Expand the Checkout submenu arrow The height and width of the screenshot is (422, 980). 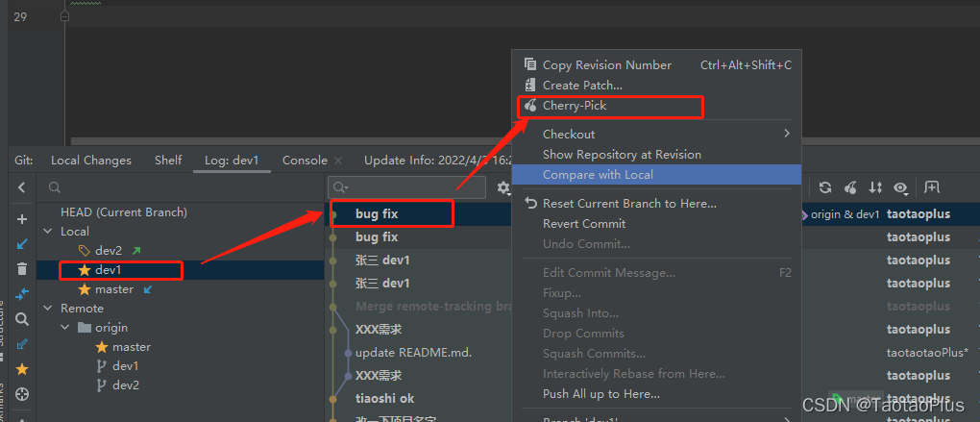pos(787,134)
